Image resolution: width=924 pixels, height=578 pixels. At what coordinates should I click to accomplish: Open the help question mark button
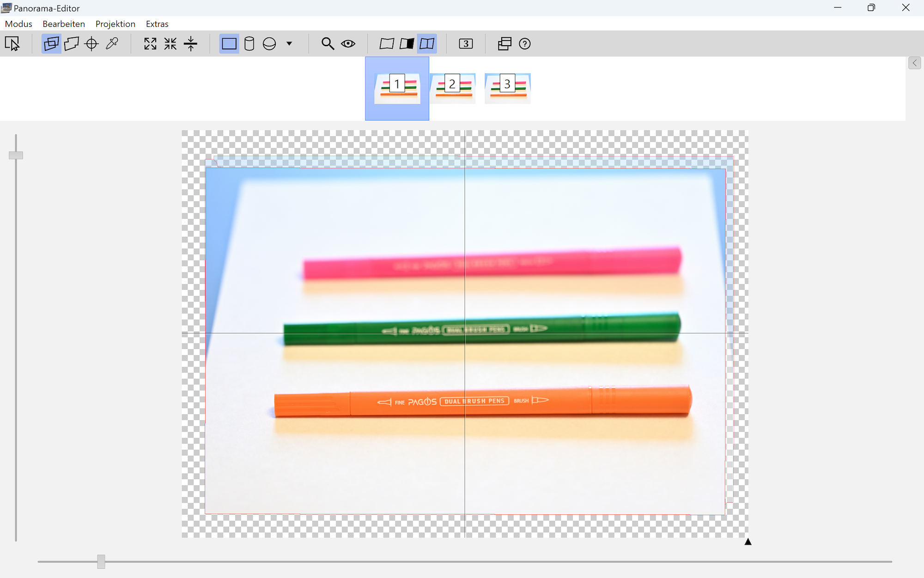coord(524,44)
